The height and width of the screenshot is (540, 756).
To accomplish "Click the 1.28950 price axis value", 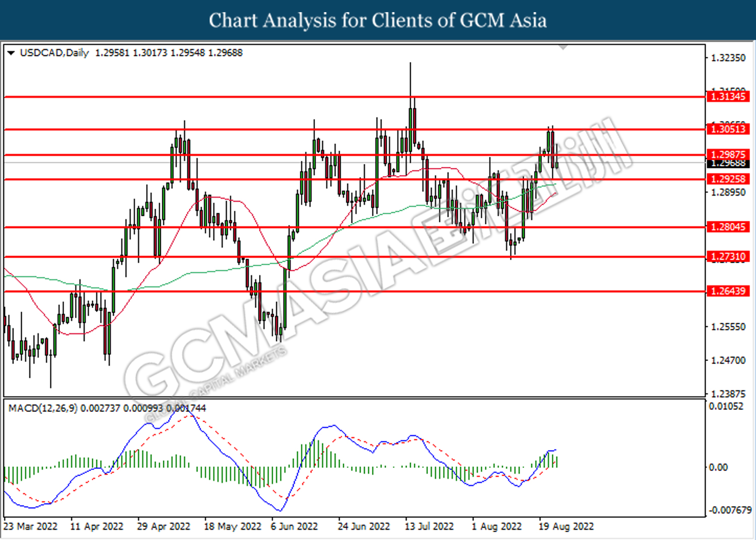I will [728, 192].
